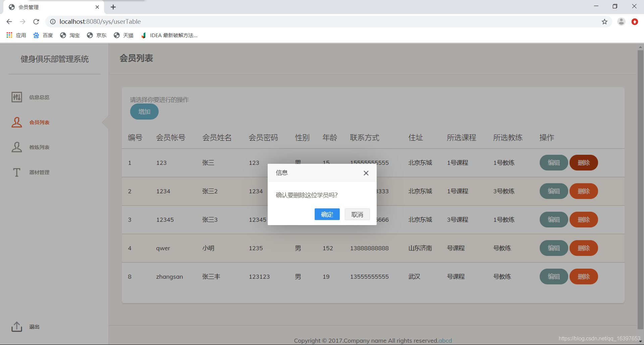Confirm deletion with the 确定 button

tap(327, 214)
